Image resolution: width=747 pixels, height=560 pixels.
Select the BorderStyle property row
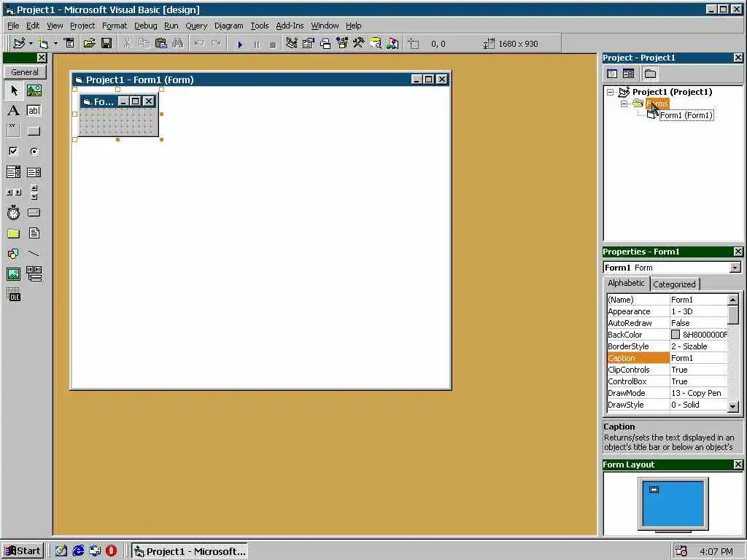click(x=667, y=346)
